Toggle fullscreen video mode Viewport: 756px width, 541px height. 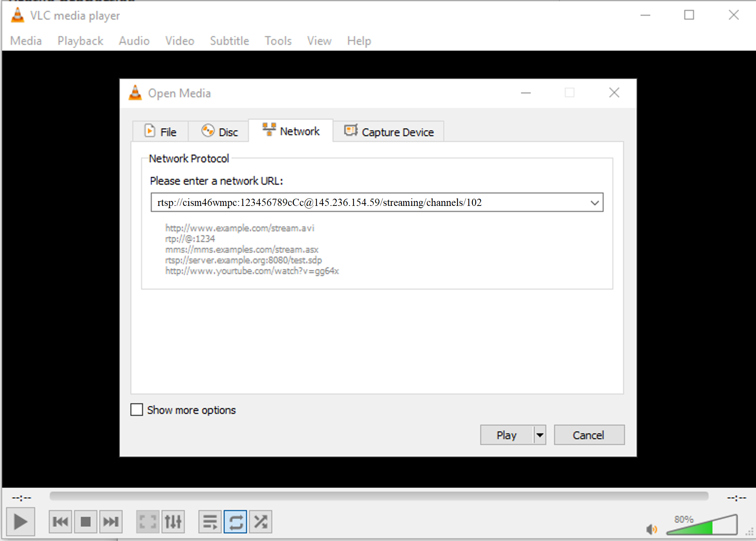[x=148, y=522]
